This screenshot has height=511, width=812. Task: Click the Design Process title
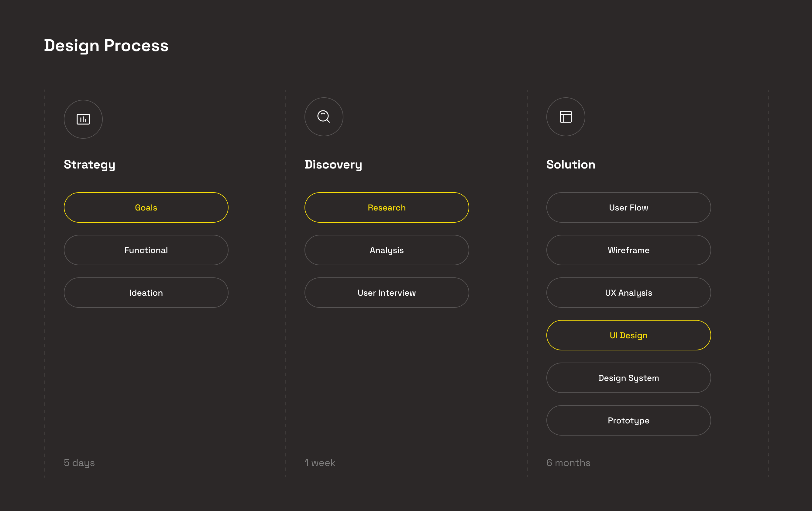(106, 46)
